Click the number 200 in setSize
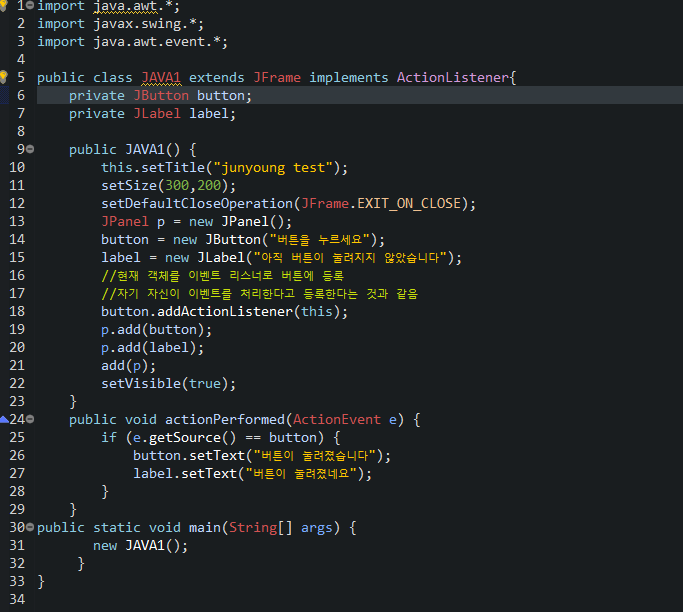The width and height of the screenshot is (683, 612). point(209,186)
